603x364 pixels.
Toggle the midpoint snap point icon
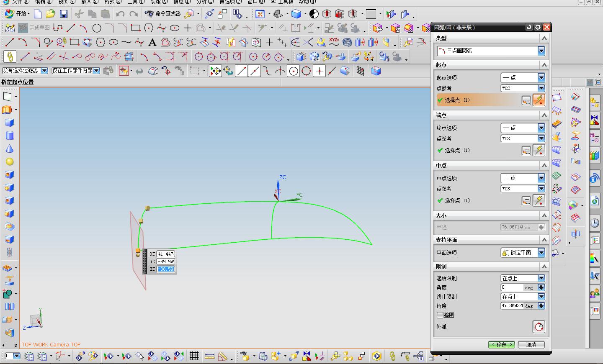tap(255, 71)
